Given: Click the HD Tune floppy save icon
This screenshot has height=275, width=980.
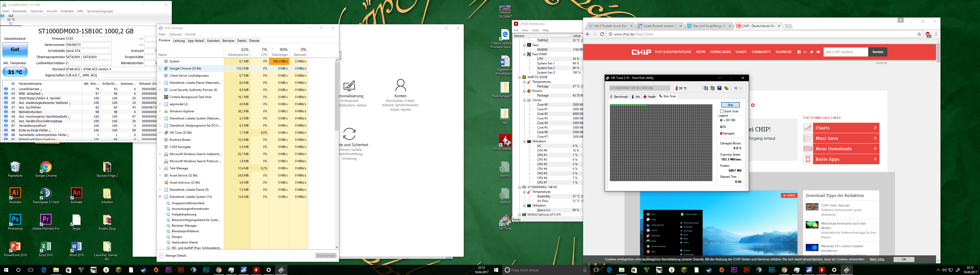Looking at the screenshot, I should [719, 88].
